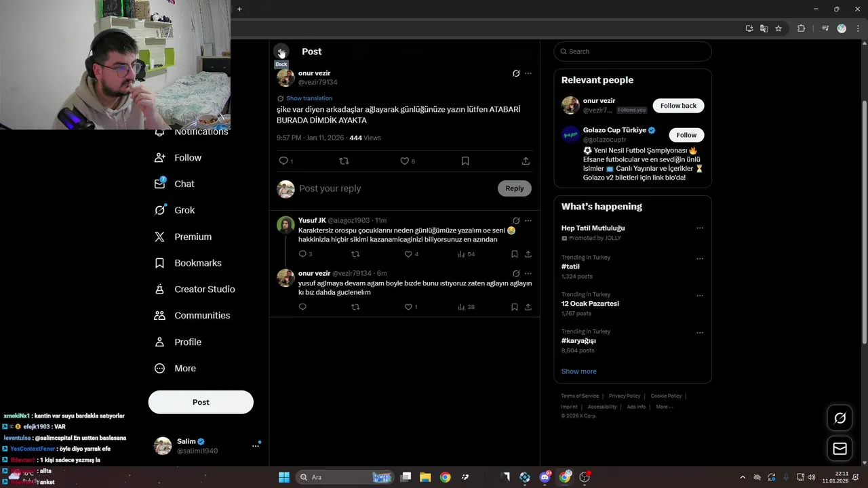This screenshot has width=868, height=488.
Task: Reply to onur vezir's 6m comment
Action: click(x=302, y=307)
